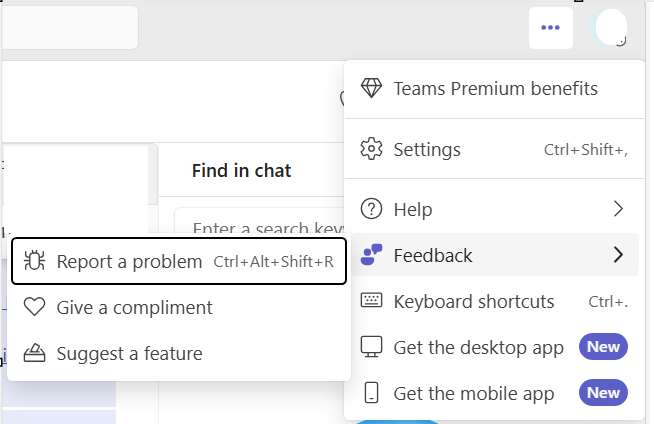Click the desktop monitor icon

(x=371, y=347)
